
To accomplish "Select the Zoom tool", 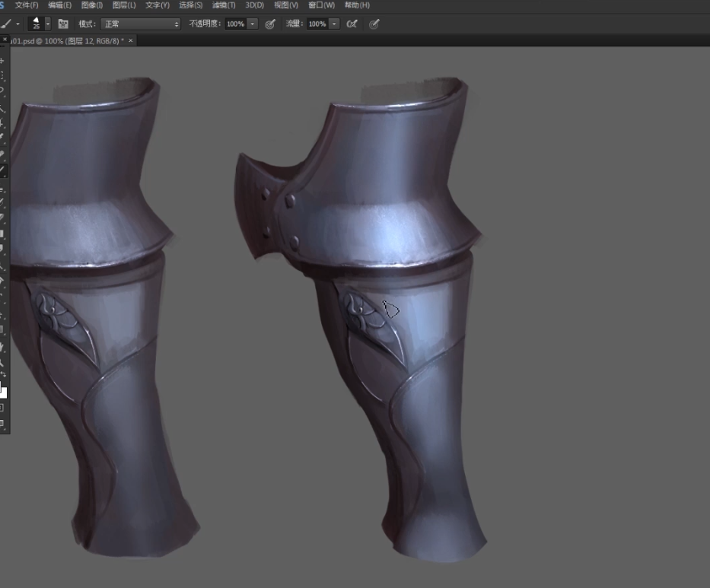I will pyautogui.click(x=2, y=362).
